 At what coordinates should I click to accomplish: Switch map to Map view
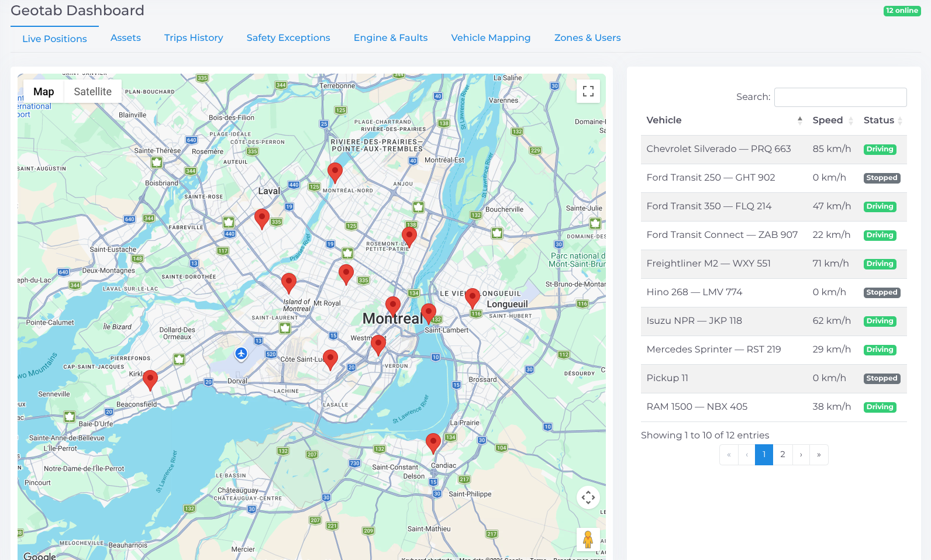pyautogui.click(x=44, y=91)
